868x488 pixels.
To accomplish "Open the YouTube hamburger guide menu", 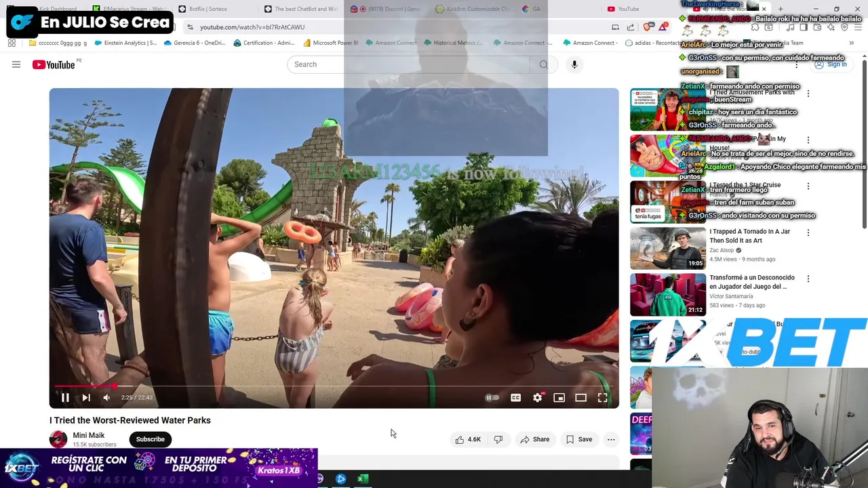I will click(x=16, y=64).
